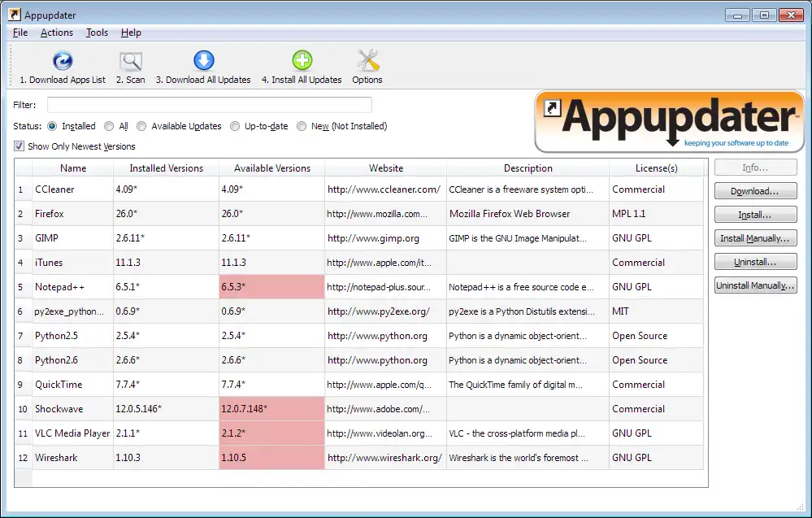
Task: Click the Website column header
Action: point(386,168)
